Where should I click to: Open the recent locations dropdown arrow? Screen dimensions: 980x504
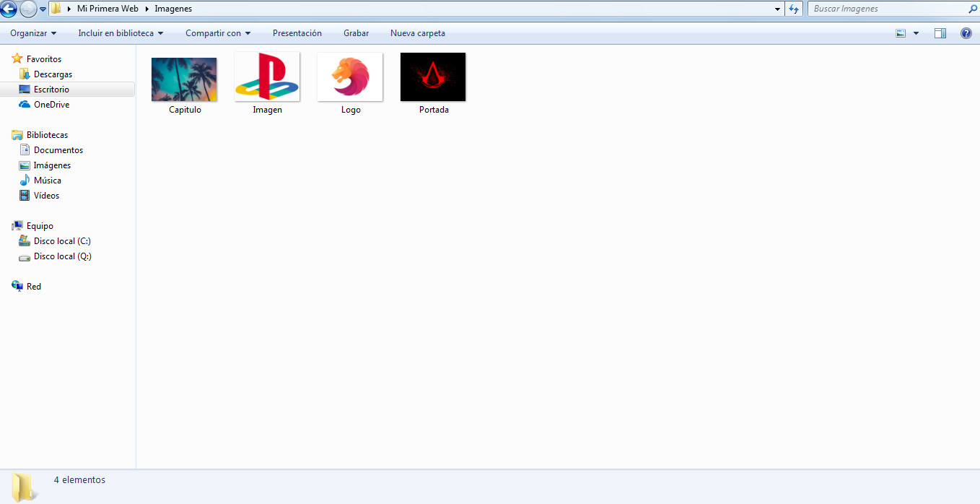(x=43, y=9)
